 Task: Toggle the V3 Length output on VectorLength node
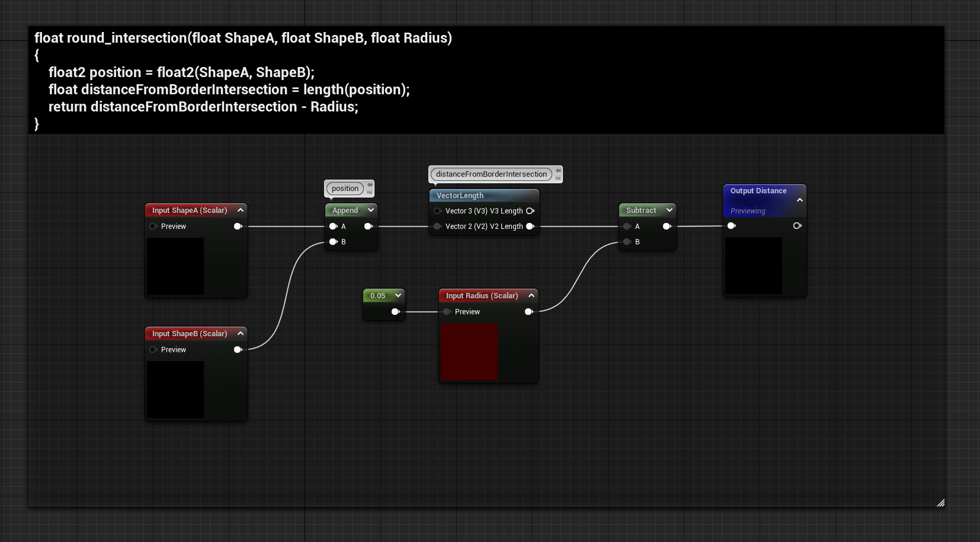click(x=530, y=211)
